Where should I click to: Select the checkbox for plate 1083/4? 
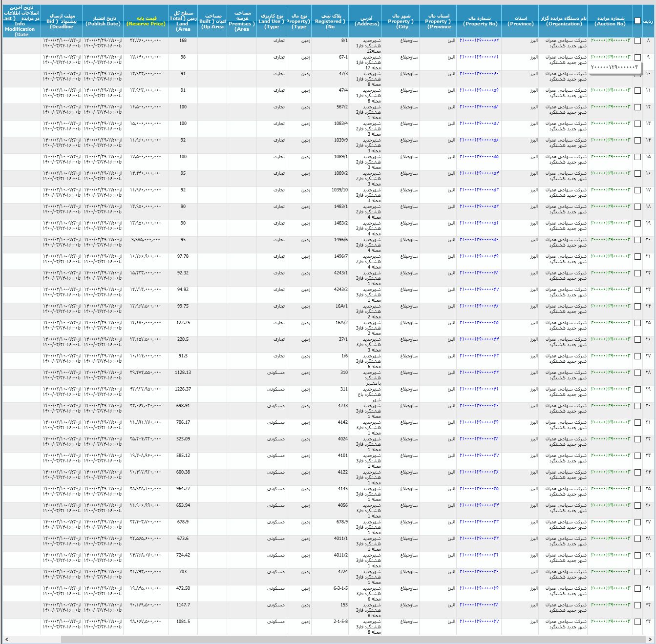tap(637, 124)
